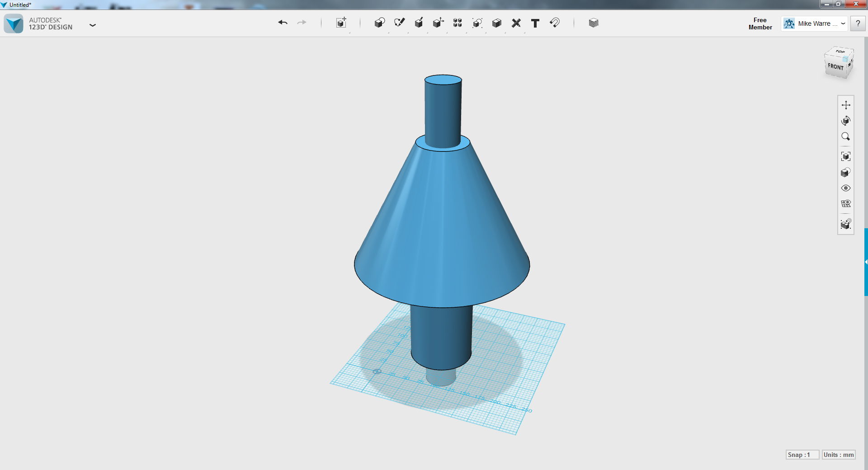Open the Snap : 1 setting
Viewport: 868px width, 470px height.
[x=802, y=455]
